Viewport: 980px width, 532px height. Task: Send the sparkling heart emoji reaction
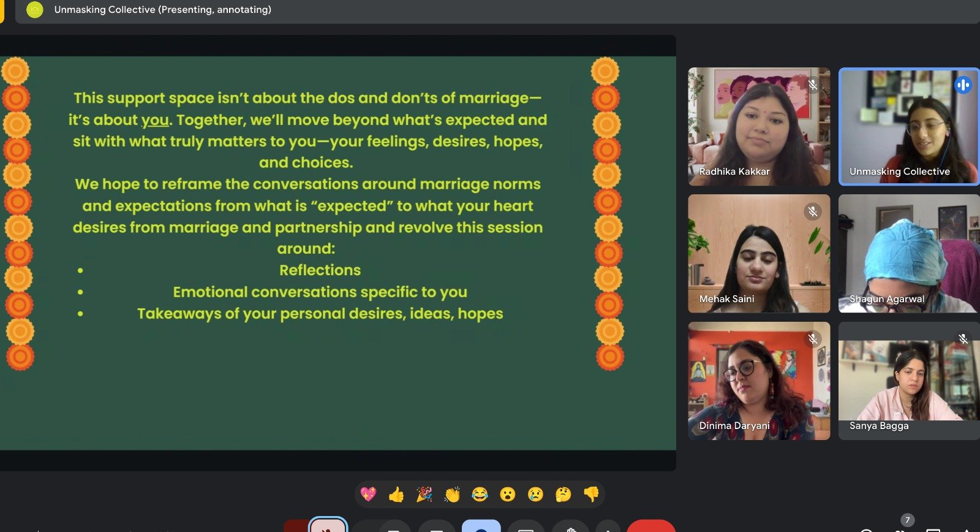(367, 494)
